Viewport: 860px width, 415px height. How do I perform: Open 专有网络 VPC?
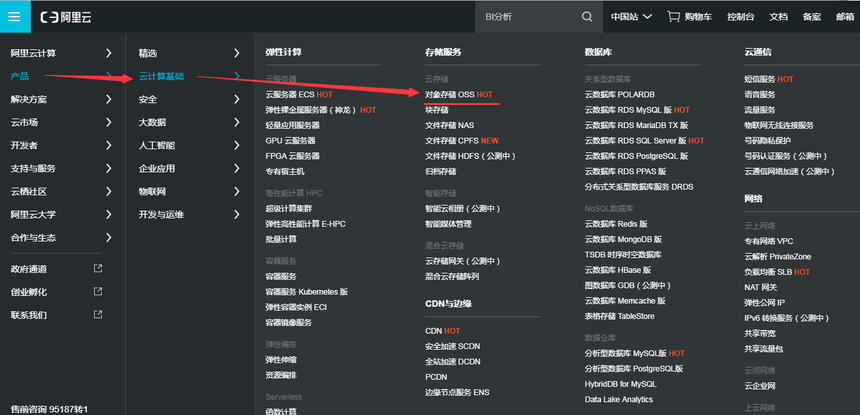point(768,241)
